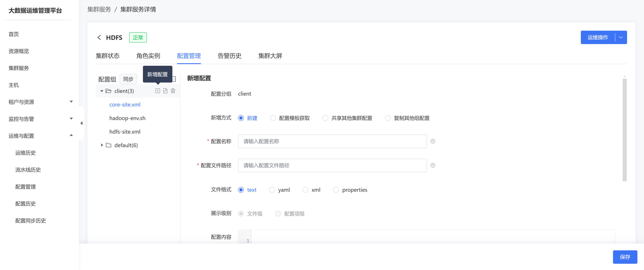Go back using the arrow next to HDFS
The width and height of the screenshot is (644, 270).
[x=99, y=37]
